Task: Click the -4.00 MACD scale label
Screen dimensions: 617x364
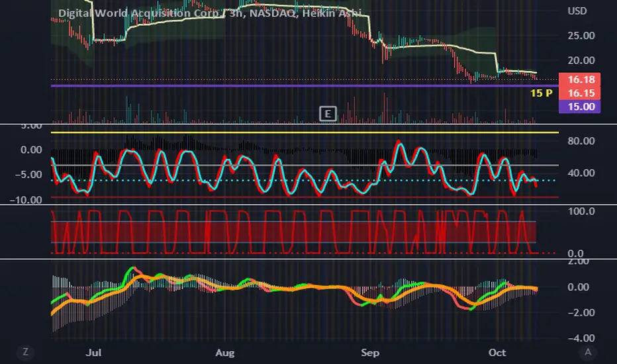Action: pos(581,338)
